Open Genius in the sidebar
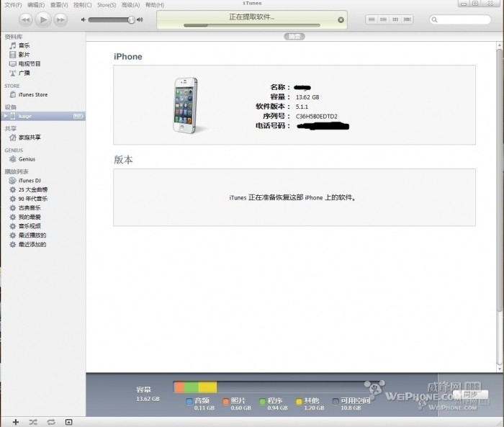Screen dimensions: 504x427 pyautogui.click(x=27, y=159)
